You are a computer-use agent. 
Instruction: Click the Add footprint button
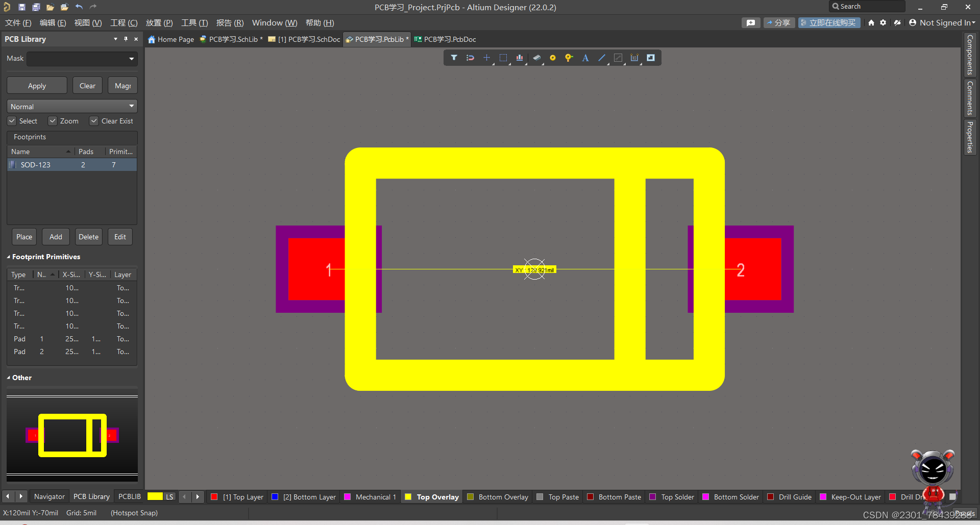click(56, 237)
